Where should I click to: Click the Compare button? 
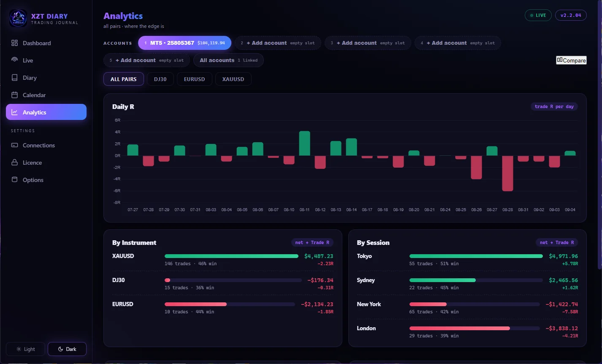(x=571, y=60)
